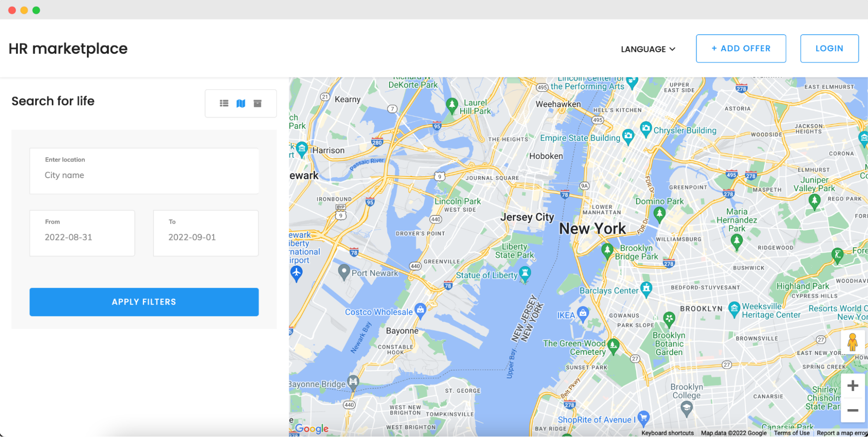Screen dimensions: 868x437
Task: Click the Brooklyn College marker
Action: (686, 408)
